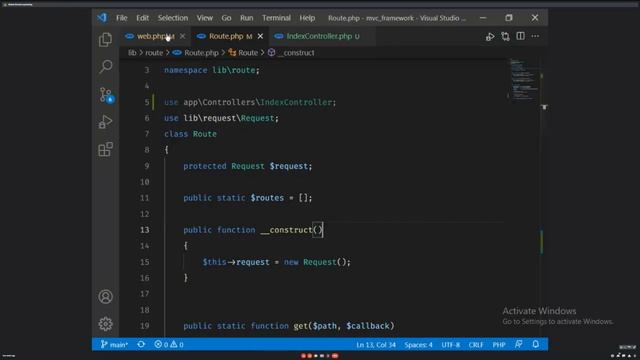Open the errors and warnings indicator
Image resolution: width=640 pixels, height=360 pixels.
tap(169, 344)
